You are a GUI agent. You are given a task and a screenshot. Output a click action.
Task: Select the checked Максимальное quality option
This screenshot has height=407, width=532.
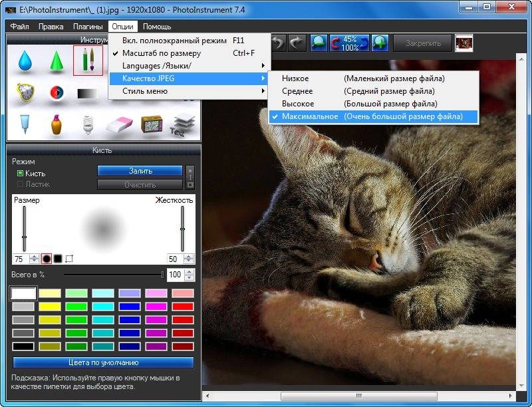pos(373,116)
